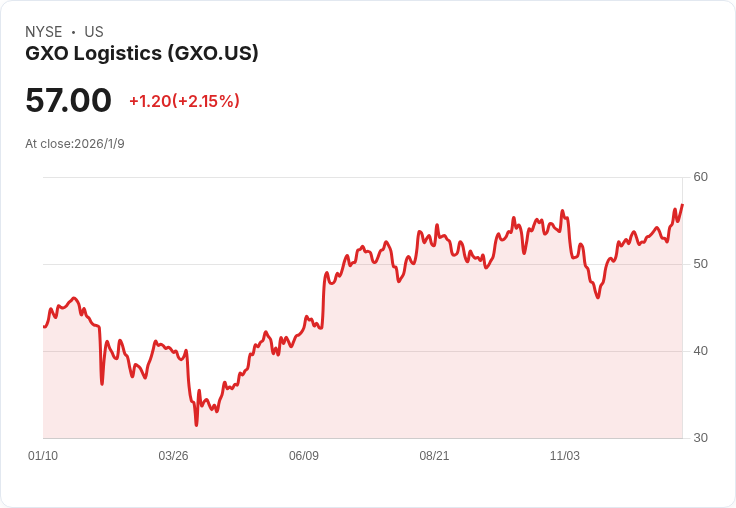Click the 06/09 date axis label
This screenshot has height=508, width=736.
coord(304,456)
